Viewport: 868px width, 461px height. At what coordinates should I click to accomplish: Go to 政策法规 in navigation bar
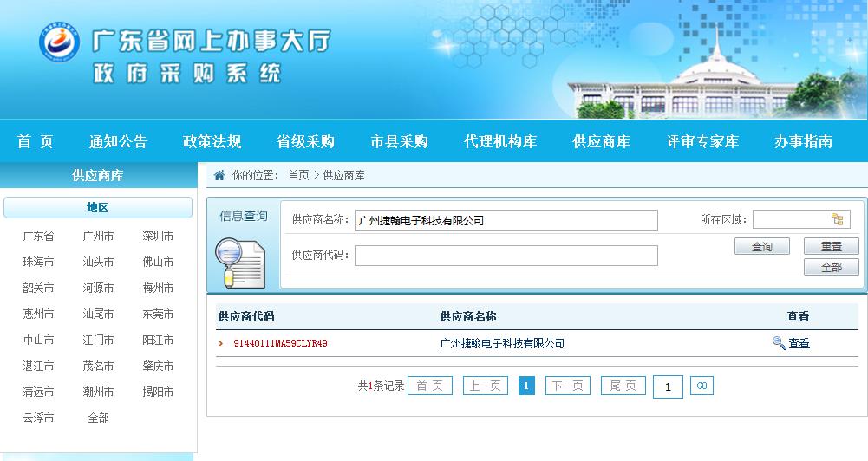(x=212, y=142)
